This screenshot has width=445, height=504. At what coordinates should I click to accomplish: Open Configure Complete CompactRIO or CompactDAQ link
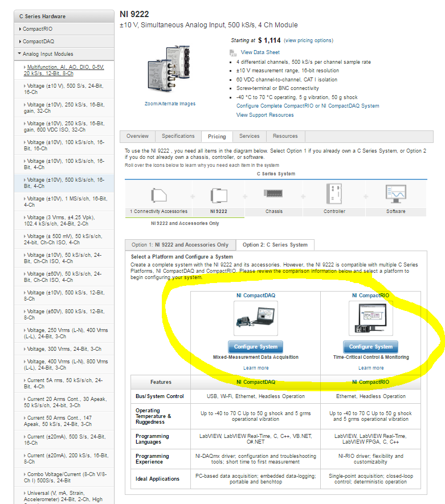[x=308, y=106]
